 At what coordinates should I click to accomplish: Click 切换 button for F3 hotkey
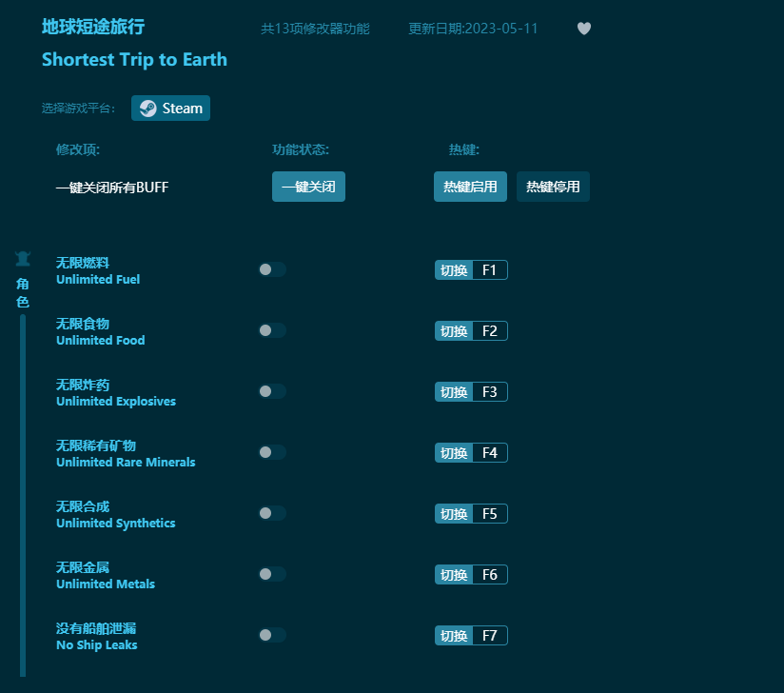click(x=454, y=392)
